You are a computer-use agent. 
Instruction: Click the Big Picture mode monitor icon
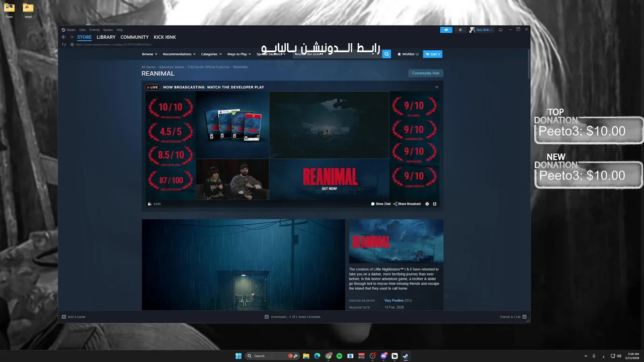click(500, 30)
